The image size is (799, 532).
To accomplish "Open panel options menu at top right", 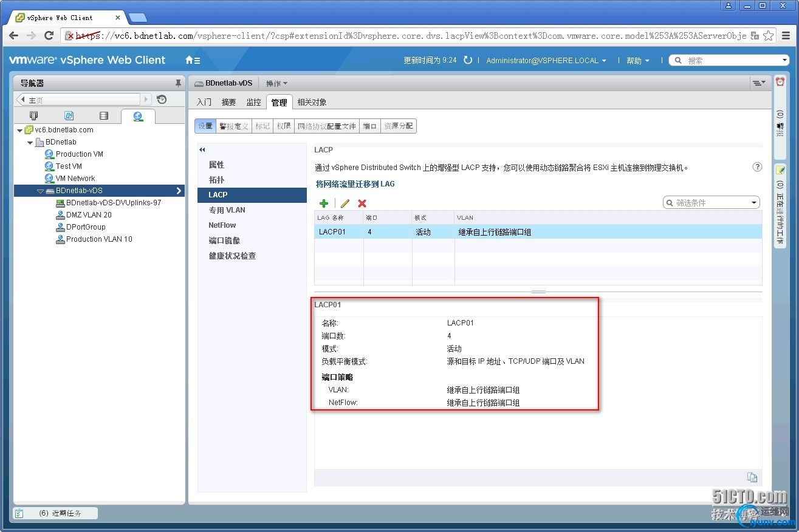I will click(x=758, y=83).
